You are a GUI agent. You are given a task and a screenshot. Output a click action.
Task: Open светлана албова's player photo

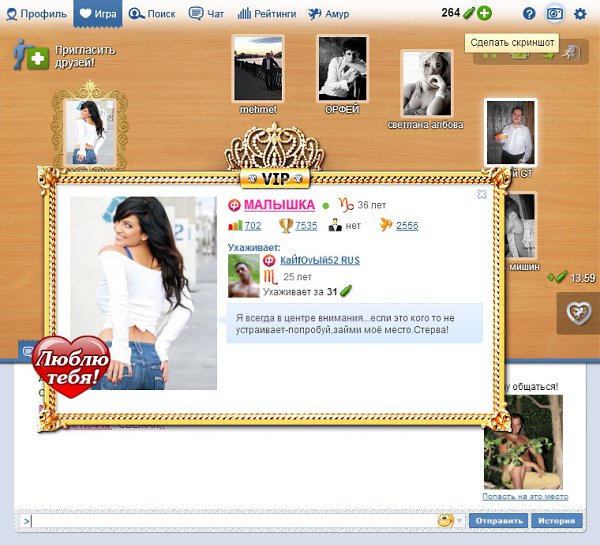[427, 83]
